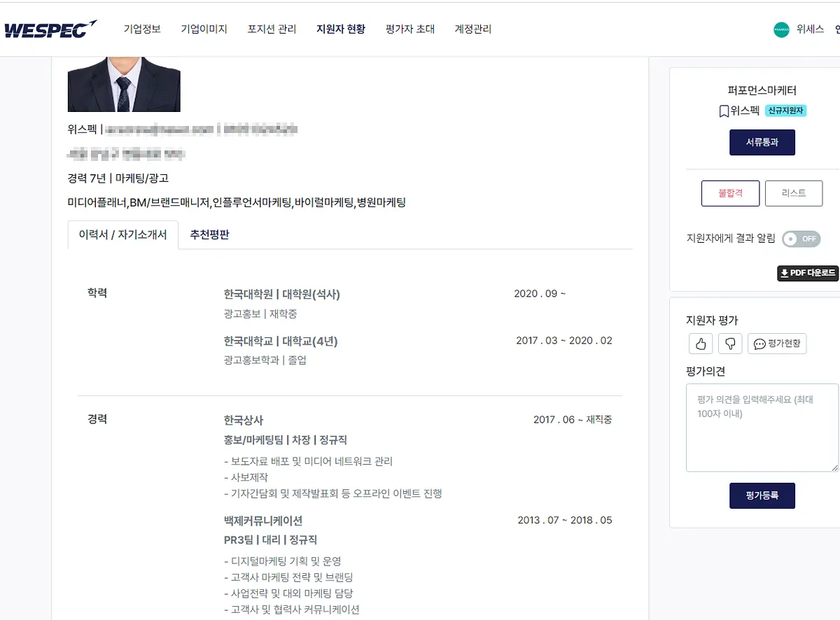Go to 평가자 초대 menu
840x620 pixels.
point(410,29)
